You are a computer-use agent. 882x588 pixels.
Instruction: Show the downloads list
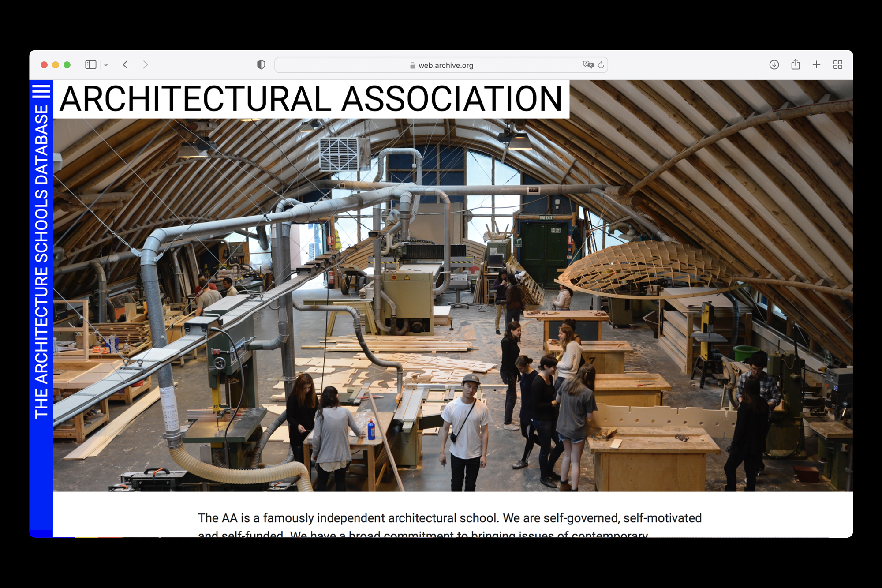774,65
